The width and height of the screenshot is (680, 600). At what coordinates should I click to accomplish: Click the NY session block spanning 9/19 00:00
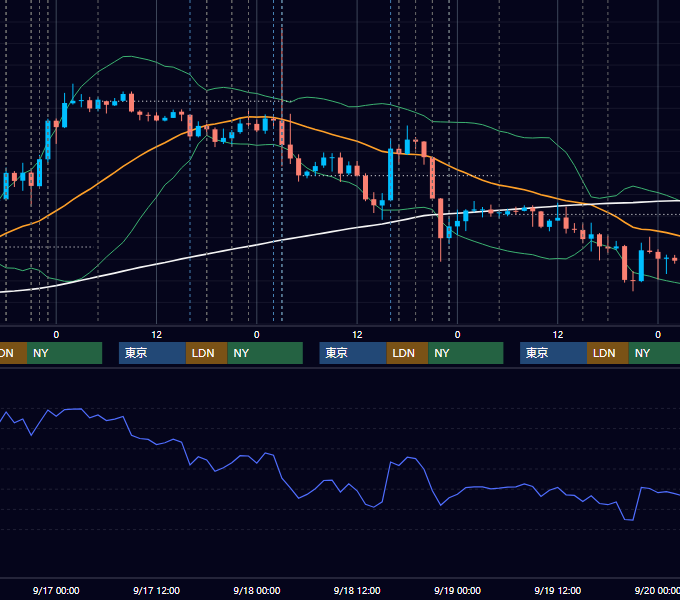(x=466, y=353)
